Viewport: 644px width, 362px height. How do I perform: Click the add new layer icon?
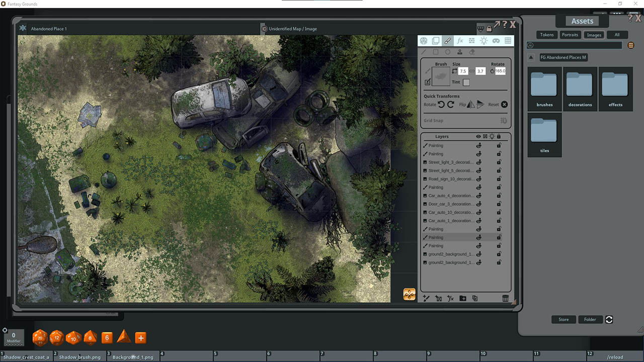(426, 298)
